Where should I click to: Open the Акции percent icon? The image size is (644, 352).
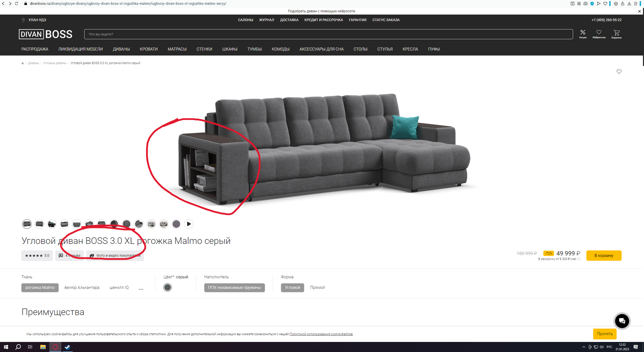pos(583,34)
